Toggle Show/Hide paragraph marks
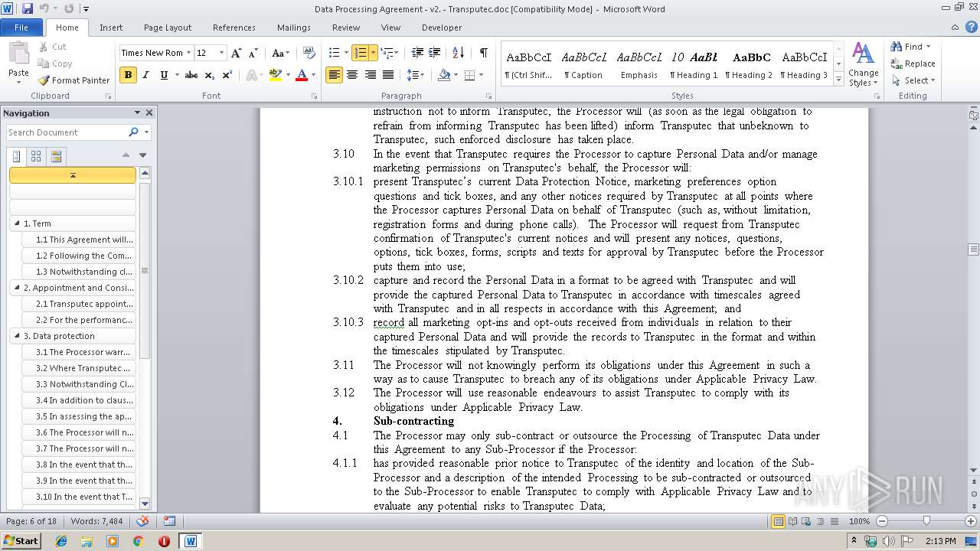Image resolution: width=980 pixels, height=551 pixels. coord(483,53)
